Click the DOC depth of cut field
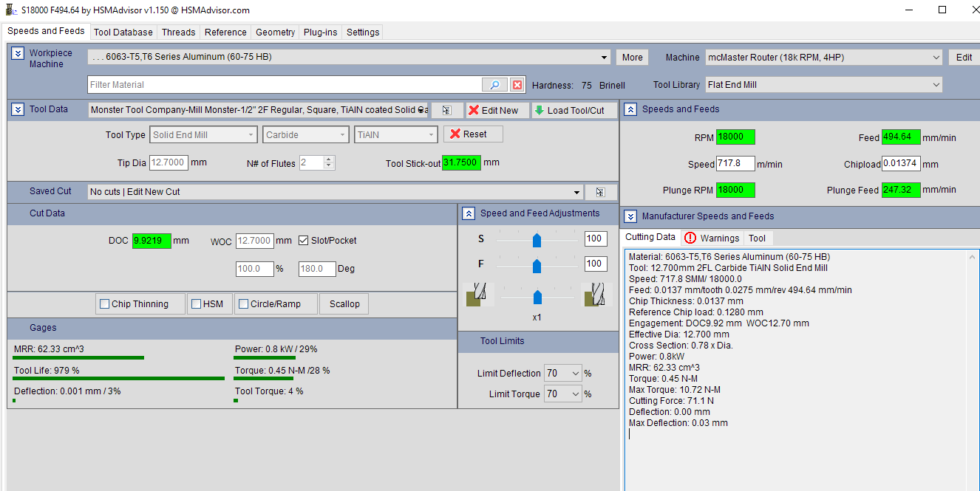The width and height of the screenshot is (980, 491). 152,241
